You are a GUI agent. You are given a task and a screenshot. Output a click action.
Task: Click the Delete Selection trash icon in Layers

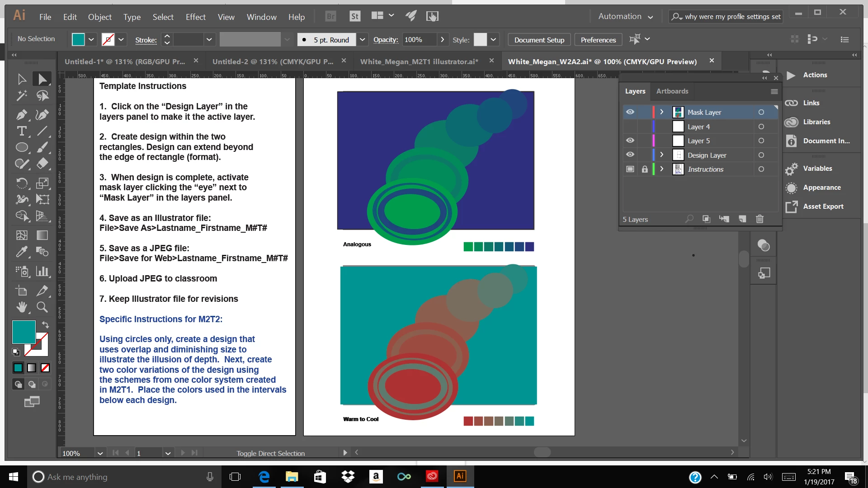[759, 219]
